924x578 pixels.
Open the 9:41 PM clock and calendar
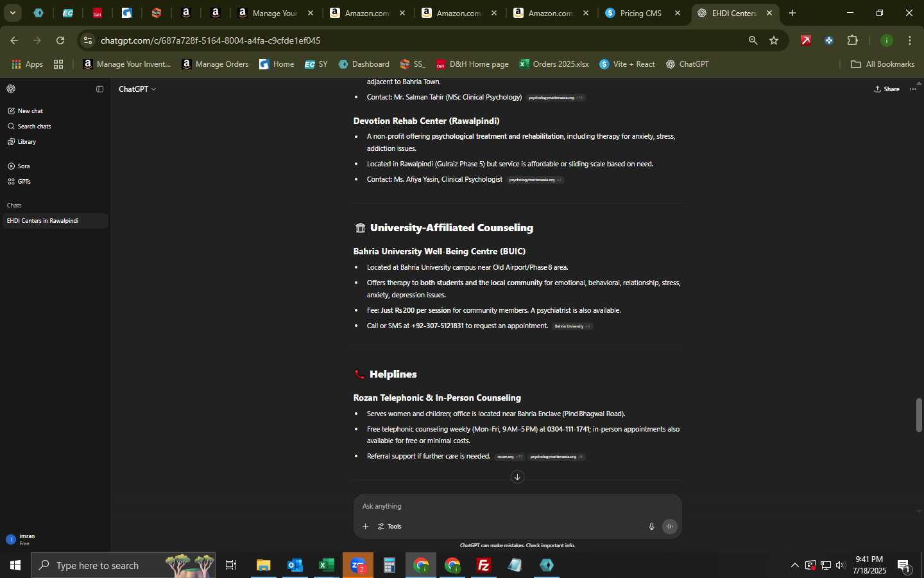click(x=869, y=565)
